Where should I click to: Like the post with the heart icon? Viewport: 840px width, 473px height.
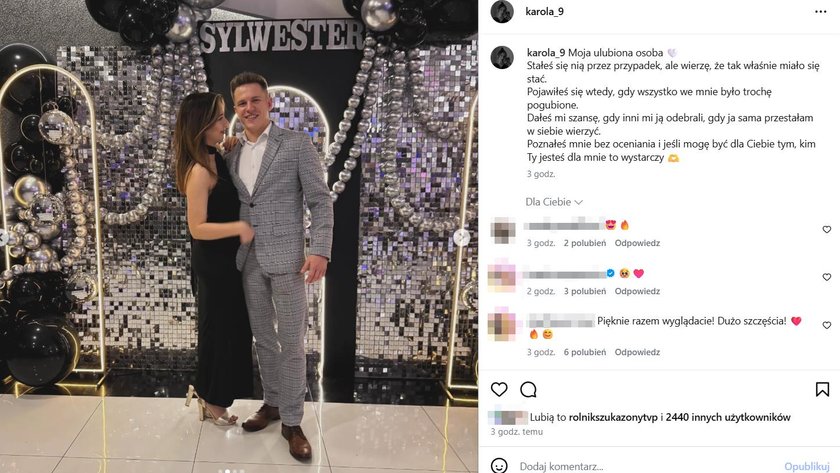(499, 389)
